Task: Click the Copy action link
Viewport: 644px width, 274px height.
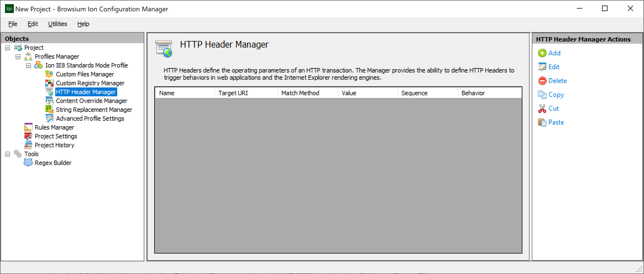Action: point(557,94)
